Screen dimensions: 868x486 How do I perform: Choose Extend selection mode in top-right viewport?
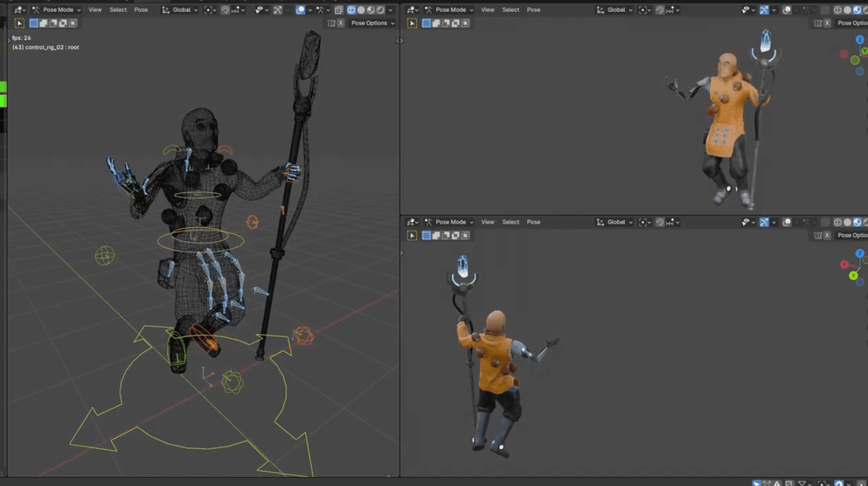436,23
